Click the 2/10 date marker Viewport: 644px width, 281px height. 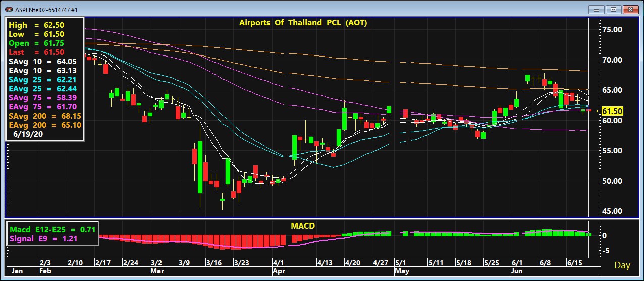click(x=75, y=263)
